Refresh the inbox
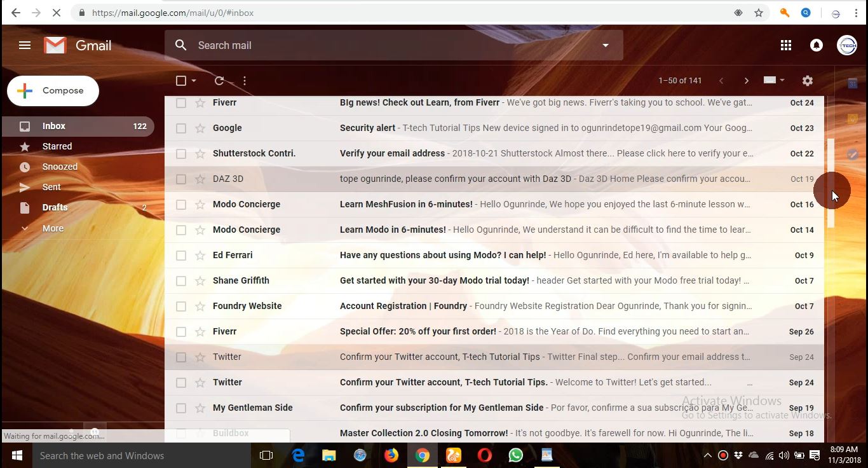868x468 pixels. click(x=219, y=81)
